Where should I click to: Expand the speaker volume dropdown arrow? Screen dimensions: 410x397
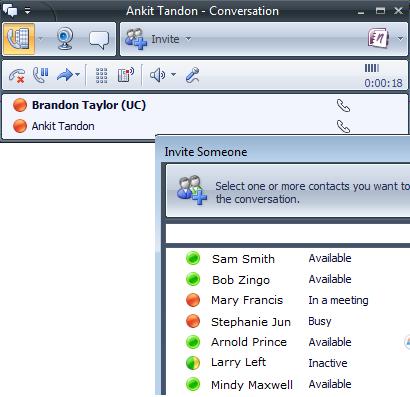tap(173, 74)
